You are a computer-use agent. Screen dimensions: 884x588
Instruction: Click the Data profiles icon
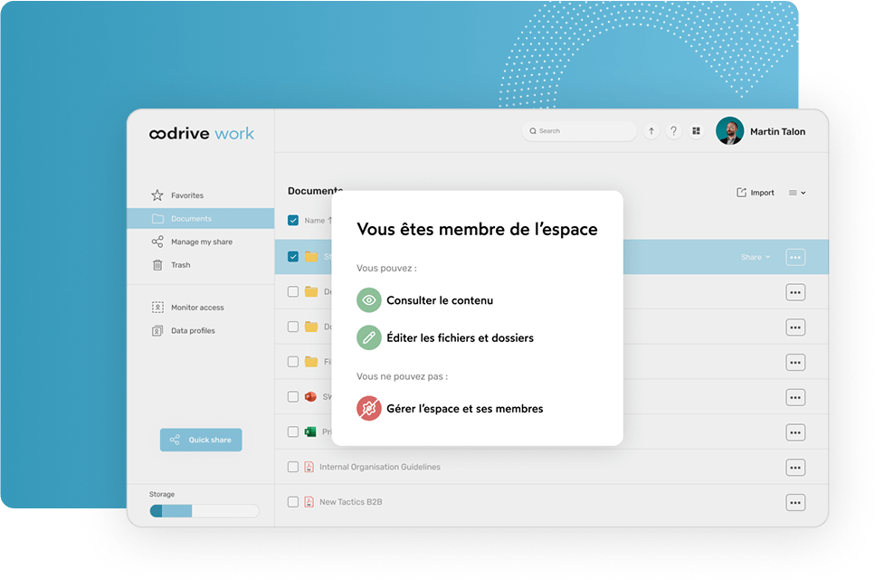(x=157, y=331)
